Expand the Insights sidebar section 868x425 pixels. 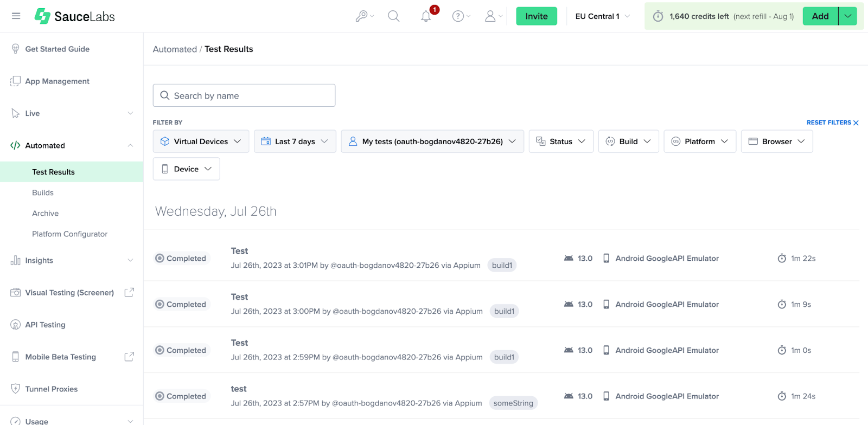point(130,261)
